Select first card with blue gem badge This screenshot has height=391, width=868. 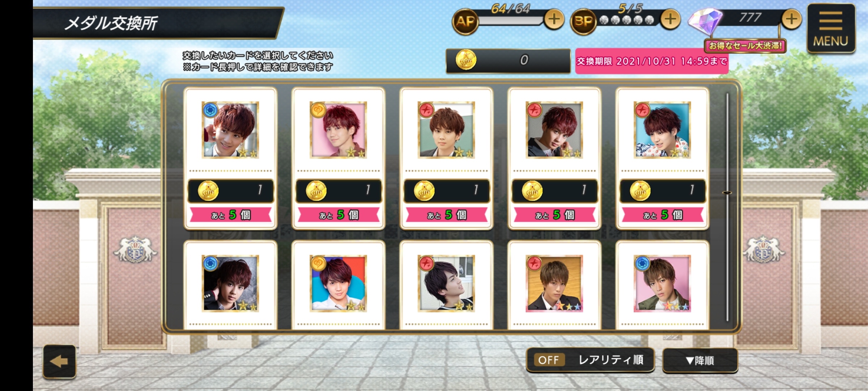(x=230, y=130)
